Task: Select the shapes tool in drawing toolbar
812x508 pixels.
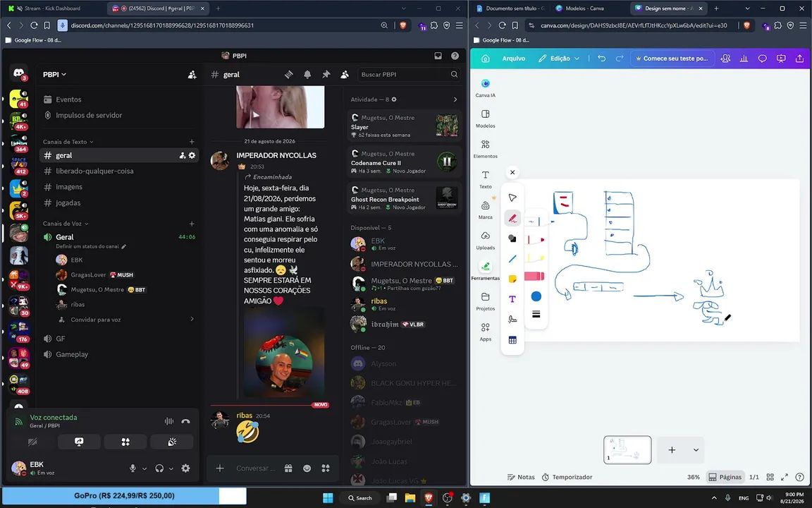Action: click(512, 238)
